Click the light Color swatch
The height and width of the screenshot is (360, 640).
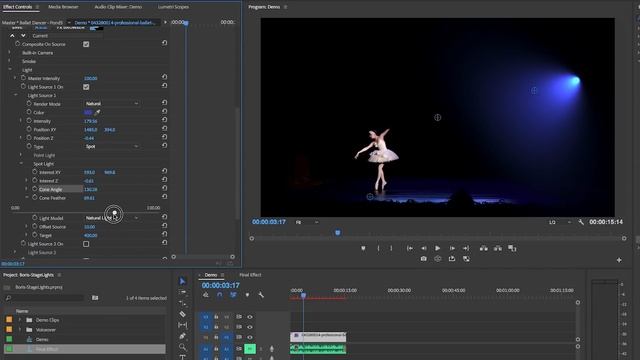click(88, 112)
